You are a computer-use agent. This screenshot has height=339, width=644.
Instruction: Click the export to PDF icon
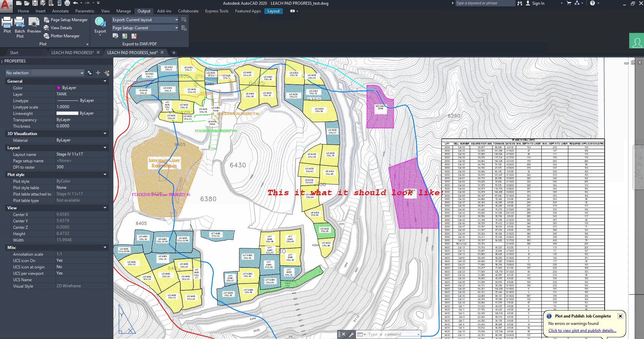pyautogui.click(x=134, y=36)
